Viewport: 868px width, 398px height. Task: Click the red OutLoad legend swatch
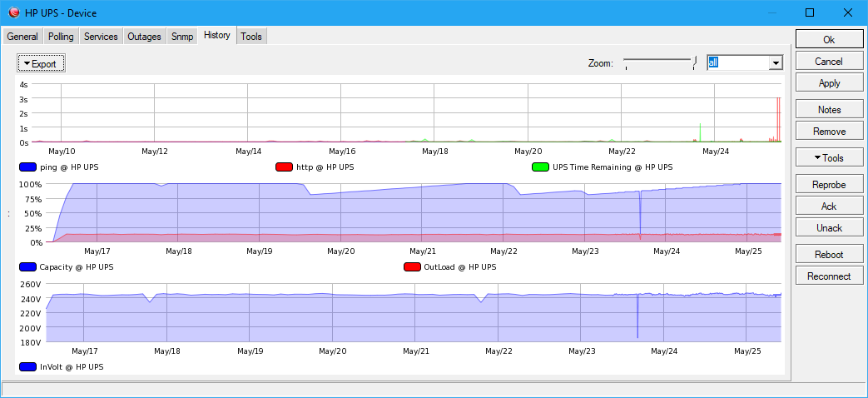click(x=412, y=267)
